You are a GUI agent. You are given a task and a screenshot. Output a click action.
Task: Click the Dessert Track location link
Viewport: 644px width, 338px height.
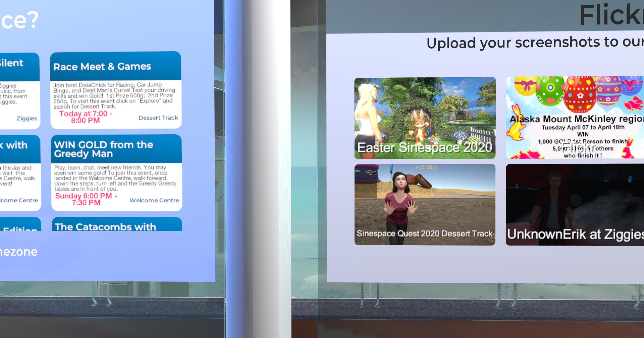[158, 118]
